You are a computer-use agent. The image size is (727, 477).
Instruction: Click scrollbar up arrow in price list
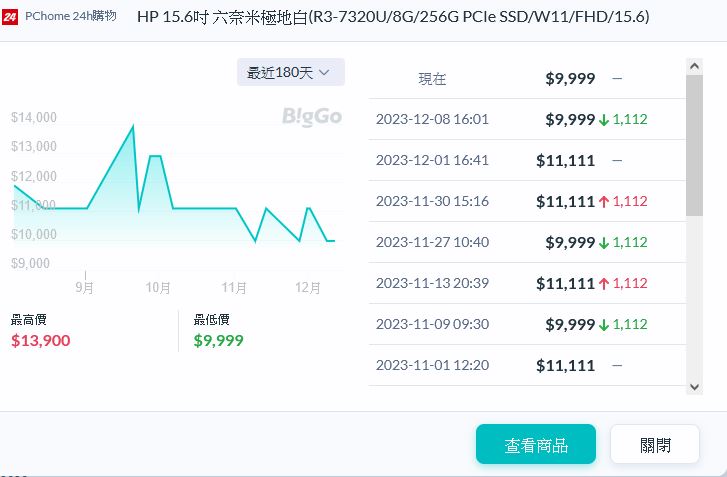(695, 65)
